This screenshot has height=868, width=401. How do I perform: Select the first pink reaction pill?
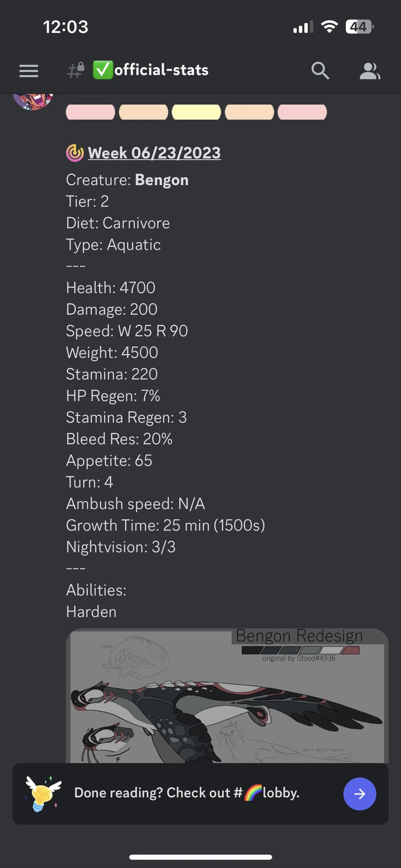coord(90,112)
